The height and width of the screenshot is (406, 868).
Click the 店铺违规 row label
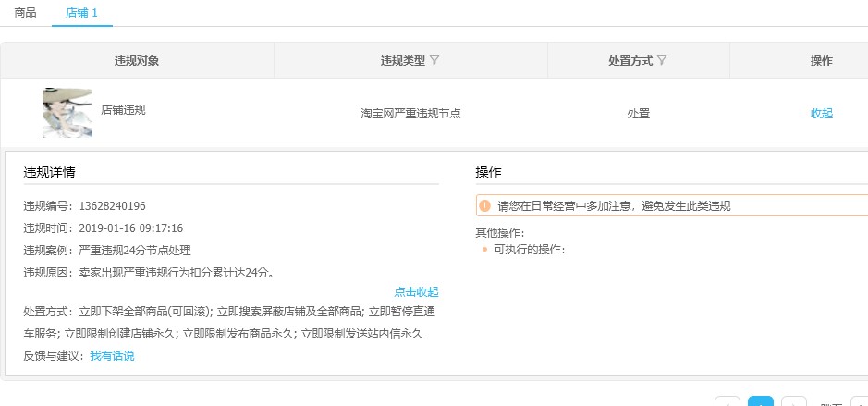pyautogui.click(x=123, y=109)
